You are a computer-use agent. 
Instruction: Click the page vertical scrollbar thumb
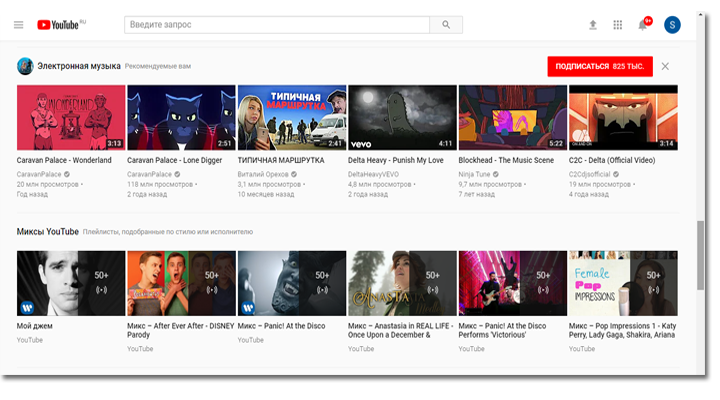click(x=700, y=255)
